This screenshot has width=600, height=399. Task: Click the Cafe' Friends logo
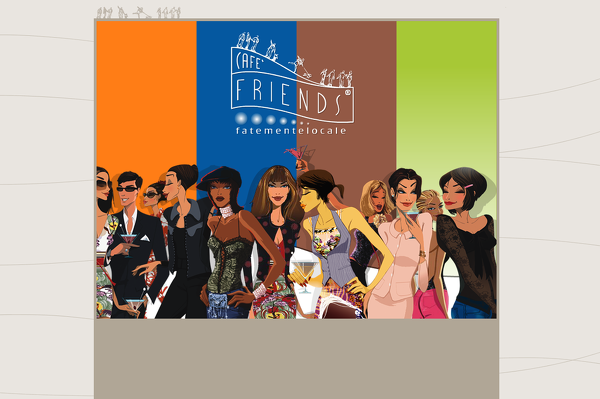click(x=292, y=83)
